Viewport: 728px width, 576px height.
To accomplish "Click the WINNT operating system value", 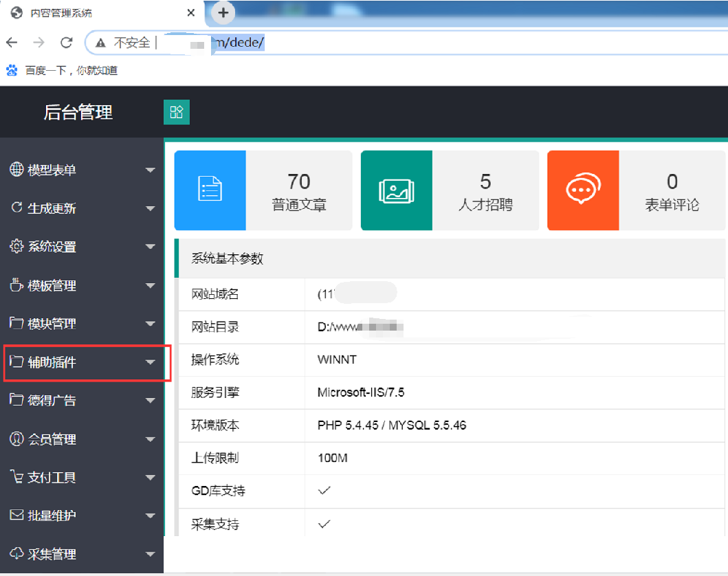I will click(337, 359).
